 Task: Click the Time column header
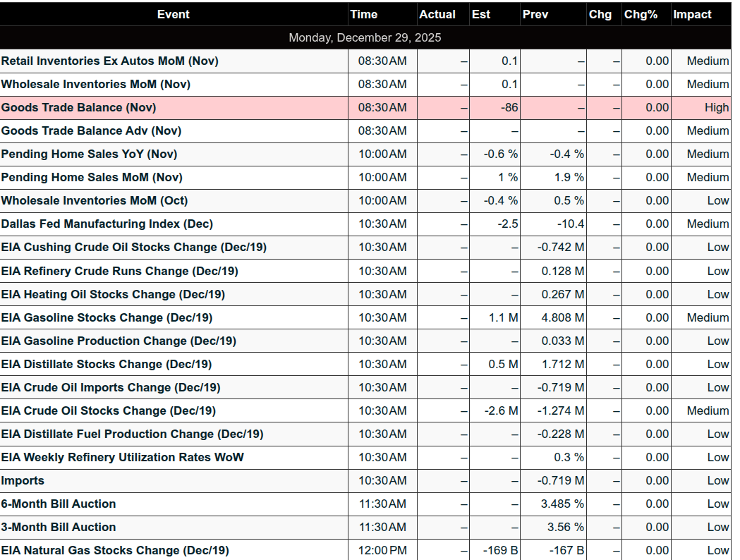364,14
